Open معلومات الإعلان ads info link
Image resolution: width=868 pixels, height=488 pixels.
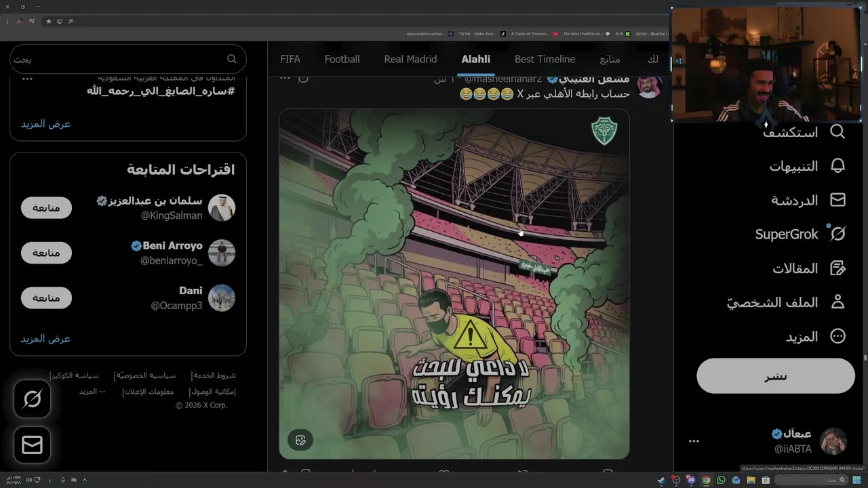[x=149, y=391]
